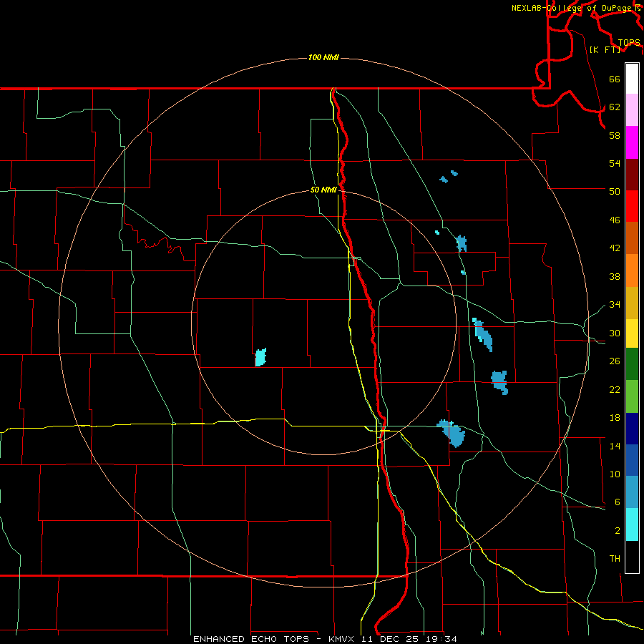The image size is (644, 644).
Task: Select the light green legend swatch
Action: 632,396
